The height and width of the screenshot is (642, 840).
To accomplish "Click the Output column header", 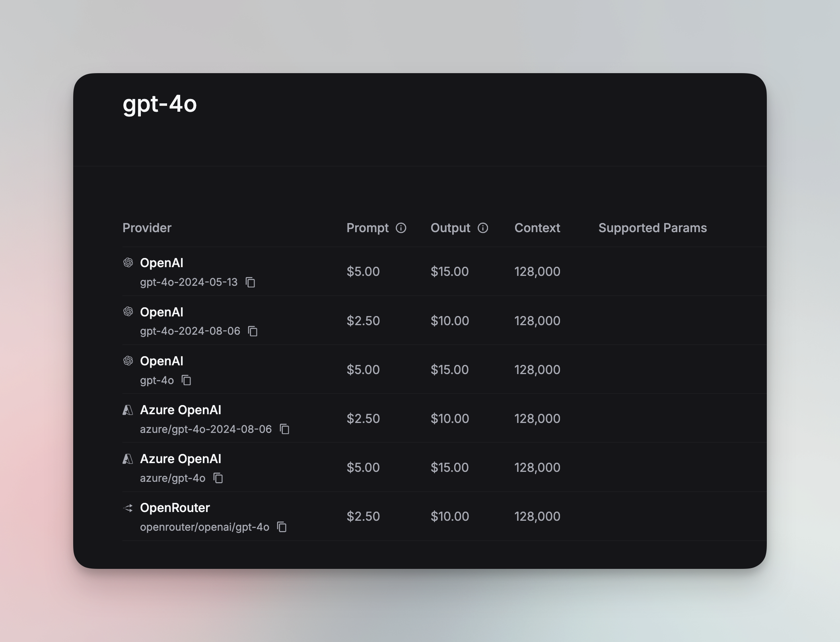I will pos(450,228).
